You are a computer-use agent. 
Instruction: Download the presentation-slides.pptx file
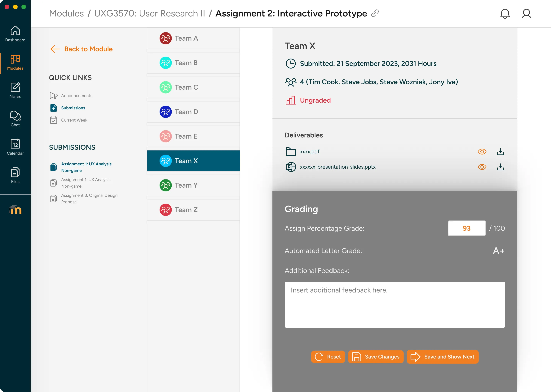(x=500, y=167)
